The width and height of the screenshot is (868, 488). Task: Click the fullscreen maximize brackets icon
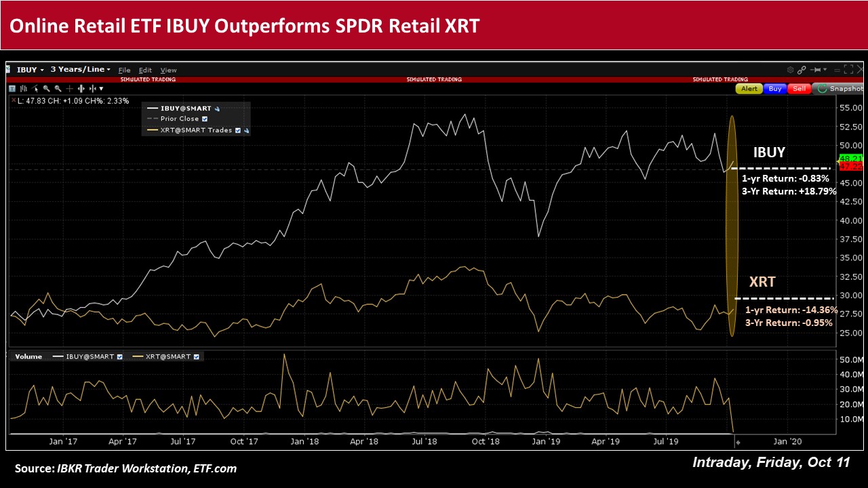coord(848,69)
